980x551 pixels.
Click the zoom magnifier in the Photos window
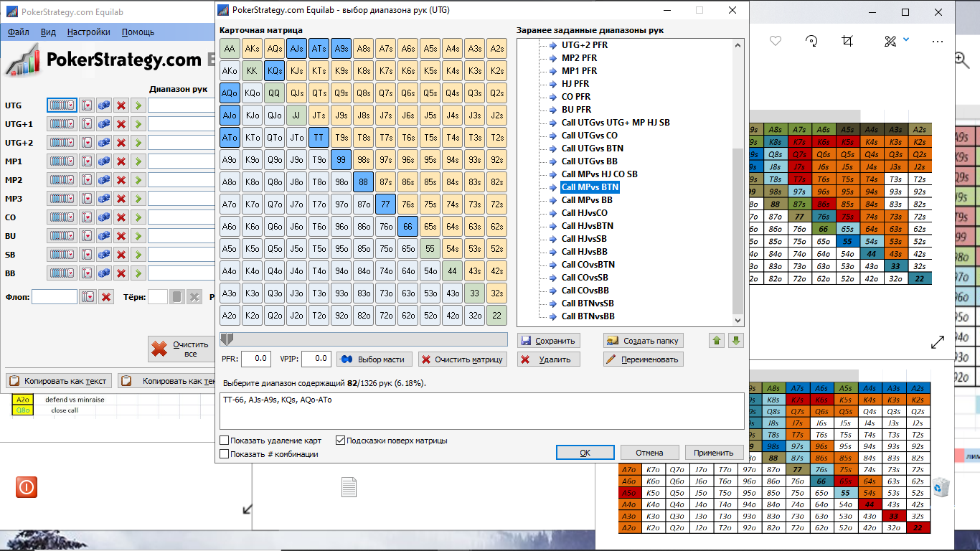tap(961, 59)
